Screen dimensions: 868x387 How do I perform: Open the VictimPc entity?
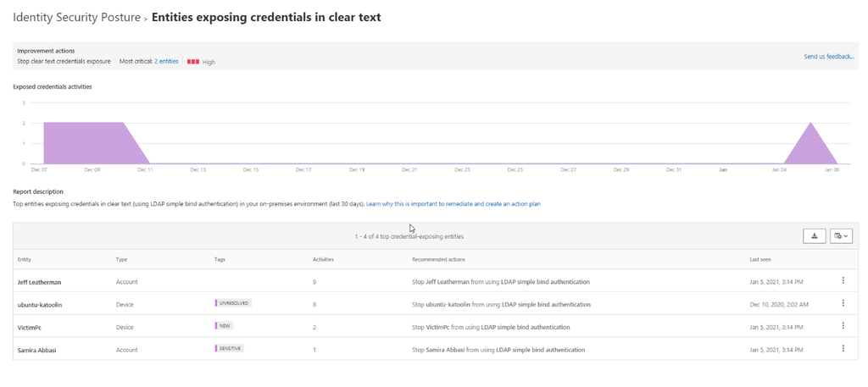pos(30,327)
